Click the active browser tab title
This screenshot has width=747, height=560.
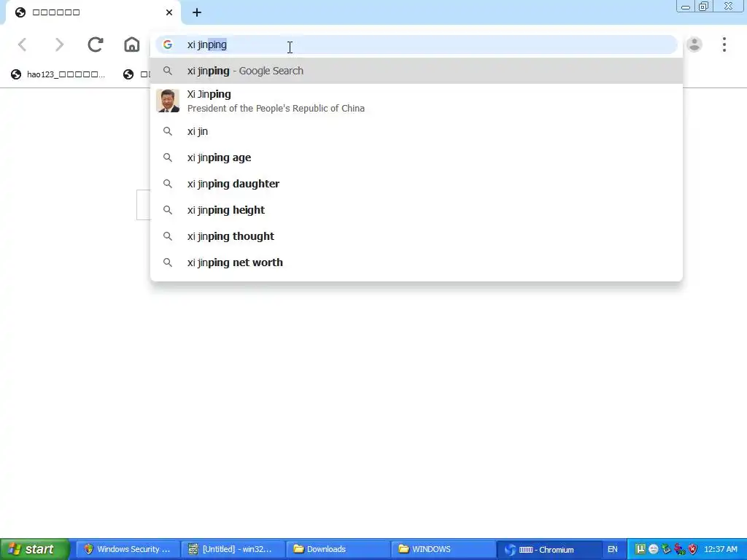55,12
